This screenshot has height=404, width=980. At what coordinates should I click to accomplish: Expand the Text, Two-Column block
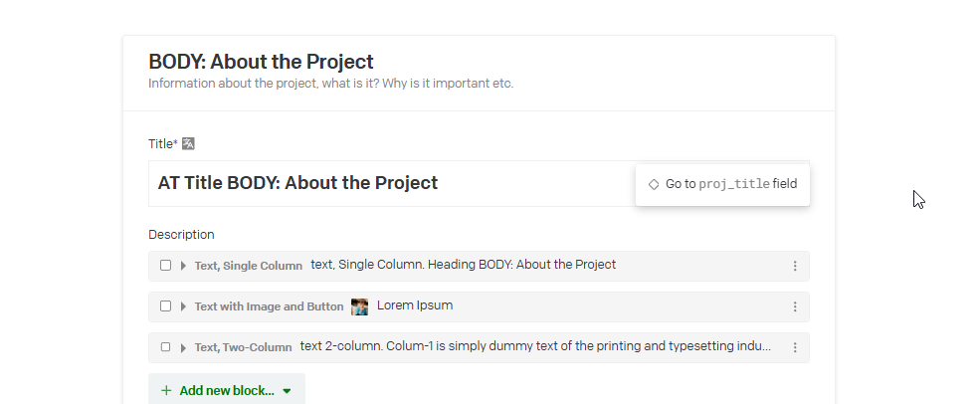click(183, 347)
